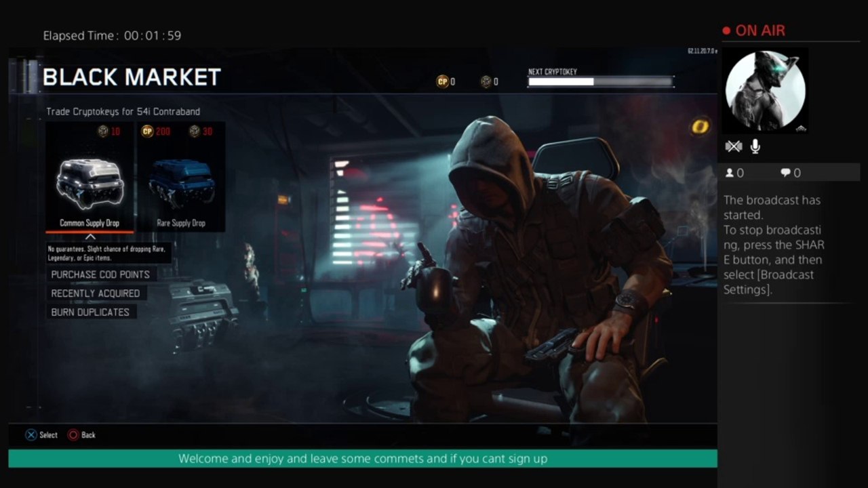
Task: Click the glowing gold emblem icon
Action: [x=701, y=126]
